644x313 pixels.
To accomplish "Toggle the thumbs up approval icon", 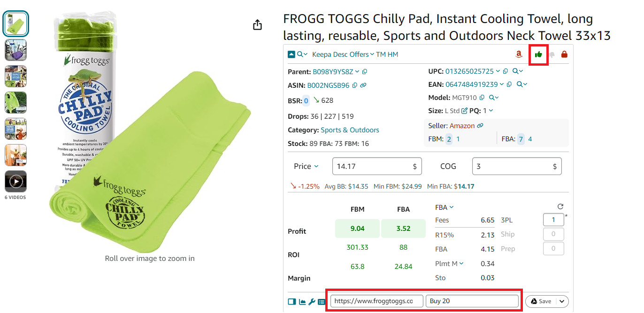I will [x=538, y=54].
